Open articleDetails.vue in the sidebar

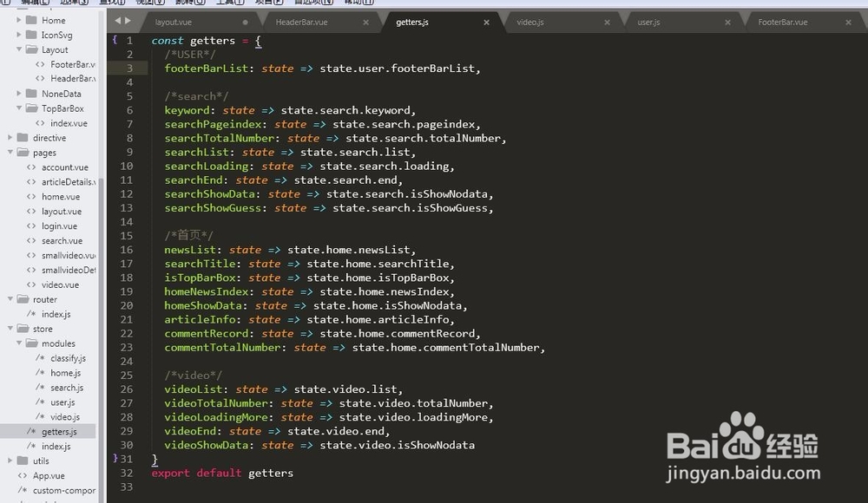coord(69,181)
